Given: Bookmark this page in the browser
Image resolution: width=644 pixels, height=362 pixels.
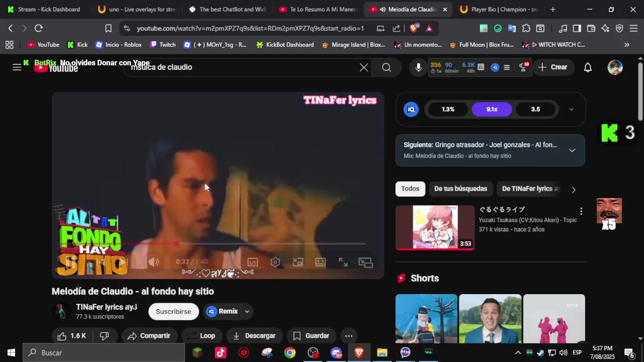Looking at the screenshot, I should 108,29.
